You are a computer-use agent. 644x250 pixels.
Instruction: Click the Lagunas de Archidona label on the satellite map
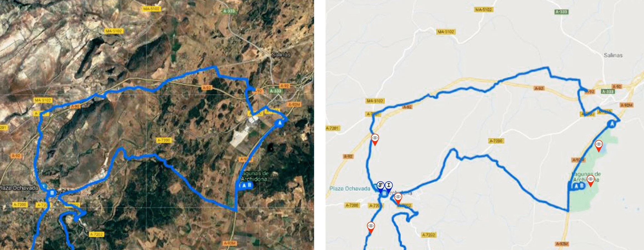tap(254, 176)
